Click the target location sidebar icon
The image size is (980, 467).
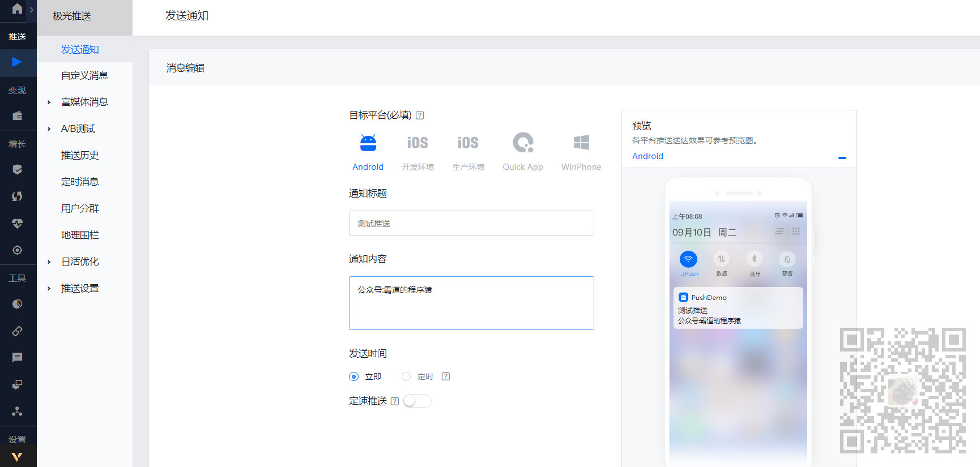[x=18, y=250]
